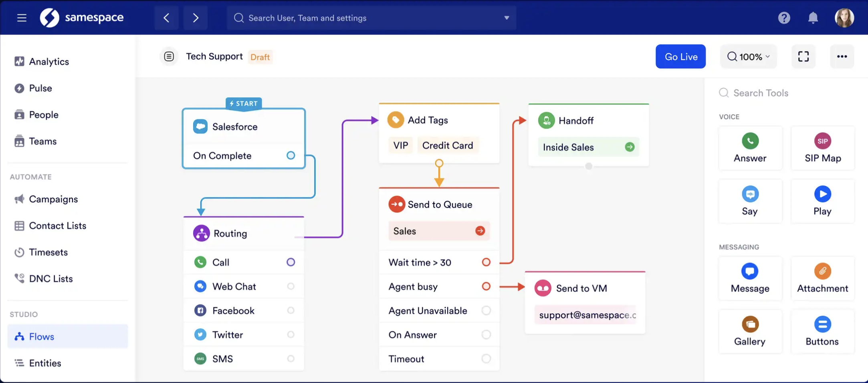Click the Go Live button
This screenshot has height=383, width=868.
(x=680, y=56)
